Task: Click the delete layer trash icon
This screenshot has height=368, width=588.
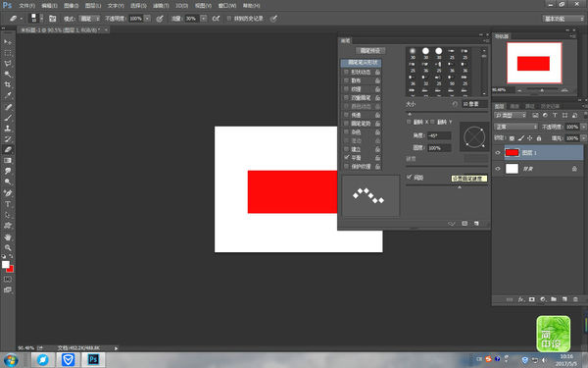Action: (x=575, y=299)
